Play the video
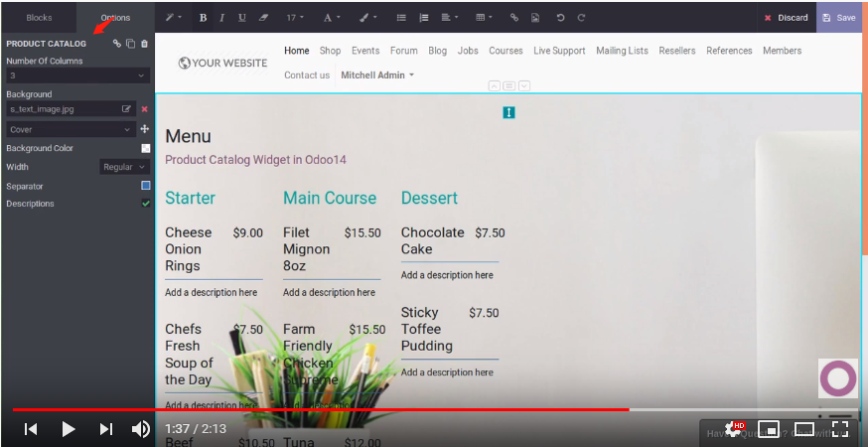The width and height of the screenshot is (868, 447). coord(68,429)
